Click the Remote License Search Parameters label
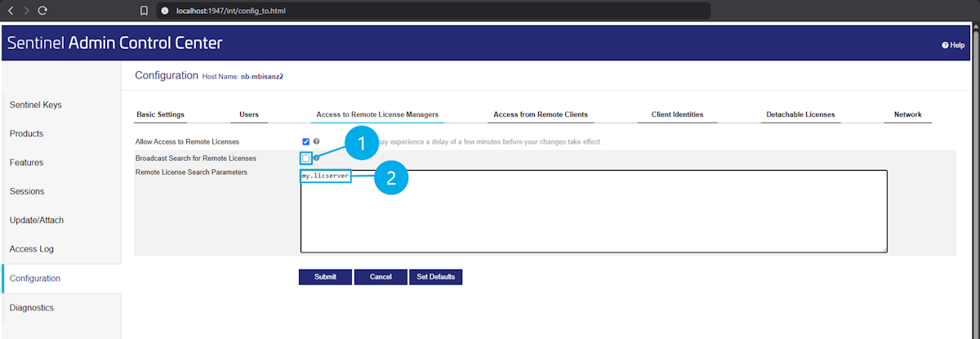Viewport: 980px width, 339px height. (x=191, y=172)
